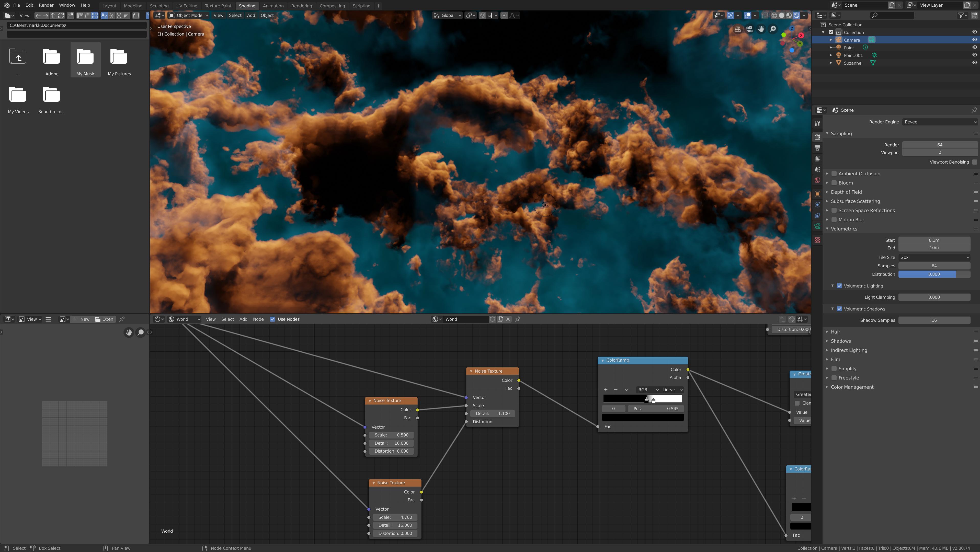Open the Tile Size dropdown
The width and height of the screenshot is (980, 552).
coord(934,258)
